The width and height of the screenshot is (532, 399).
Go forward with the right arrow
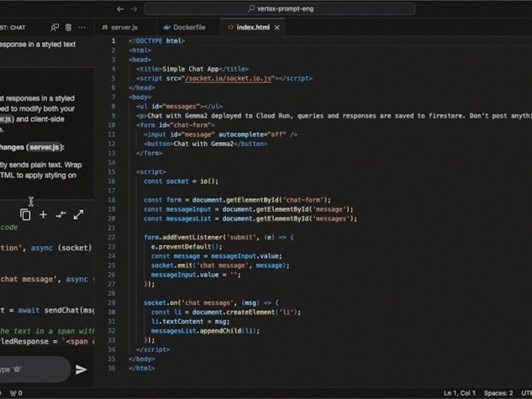click(x=134, y=9)
